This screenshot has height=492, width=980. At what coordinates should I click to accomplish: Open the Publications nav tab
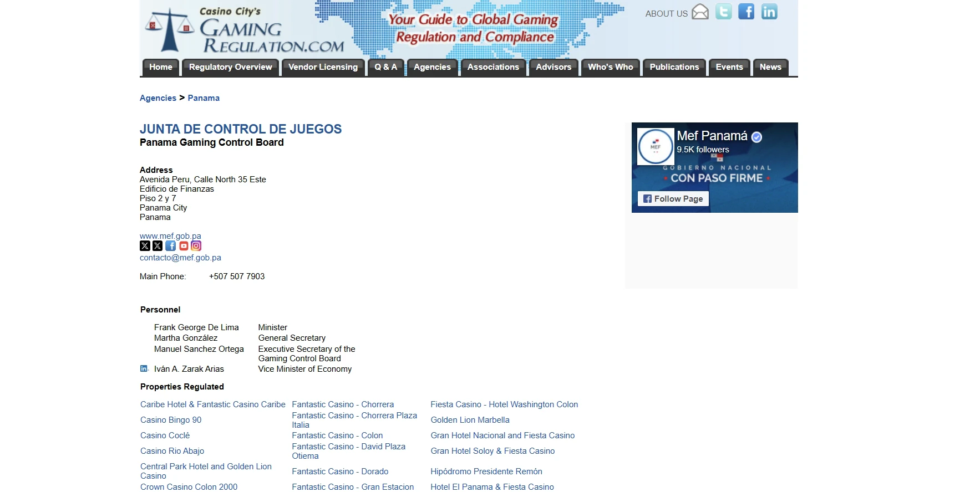(674, 67)
